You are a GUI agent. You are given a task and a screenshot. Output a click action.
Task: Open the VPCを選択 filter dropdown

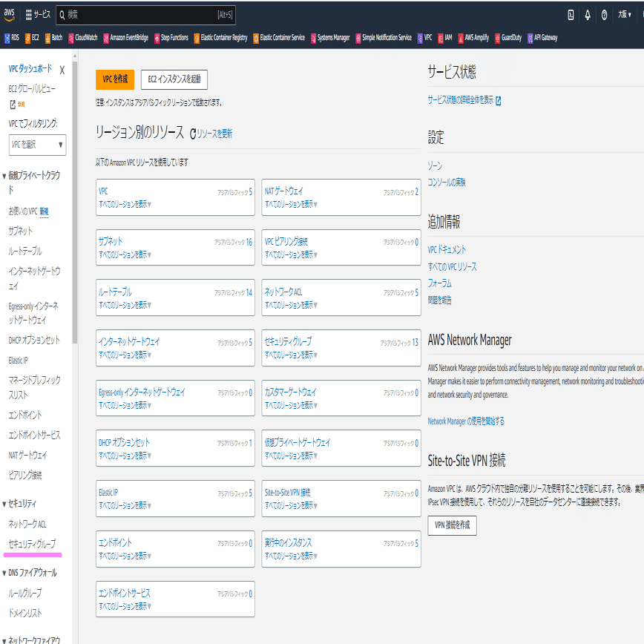point(37,145)
